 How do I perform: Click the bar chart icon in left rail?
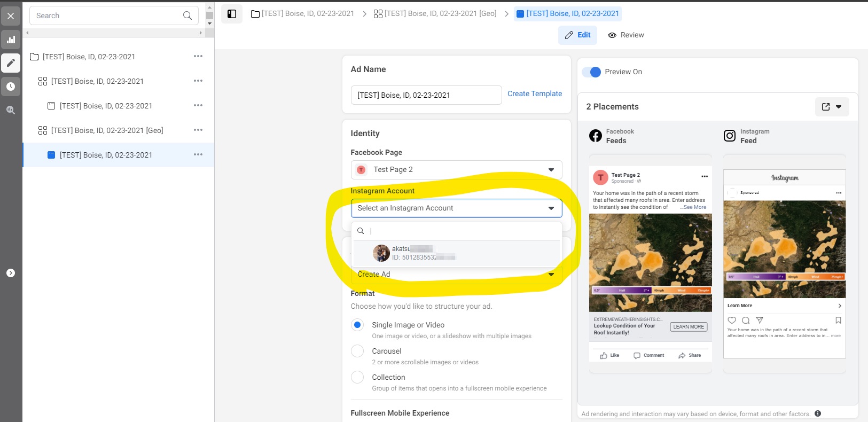(11, 40)
